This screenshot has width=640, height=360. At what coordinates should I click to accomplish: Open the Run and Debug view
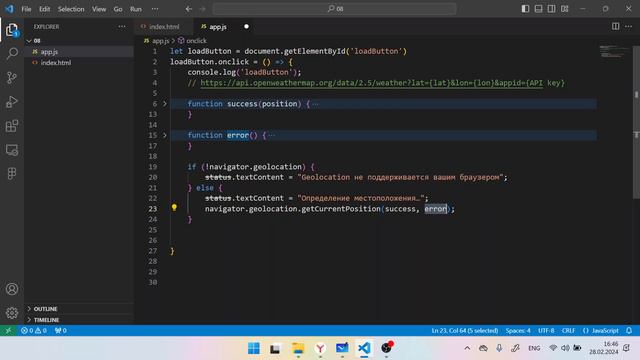12,102
